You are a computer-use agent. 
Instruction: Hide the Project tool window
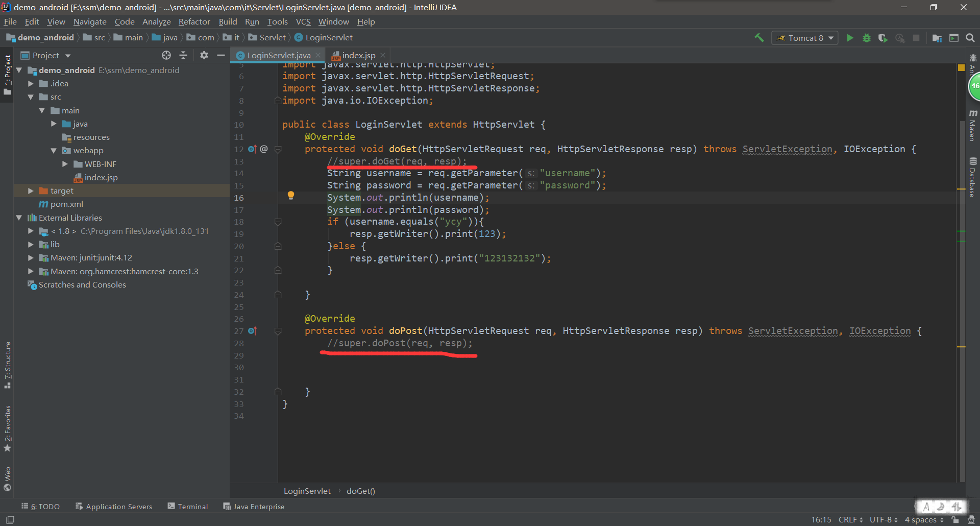pos(220,55)
